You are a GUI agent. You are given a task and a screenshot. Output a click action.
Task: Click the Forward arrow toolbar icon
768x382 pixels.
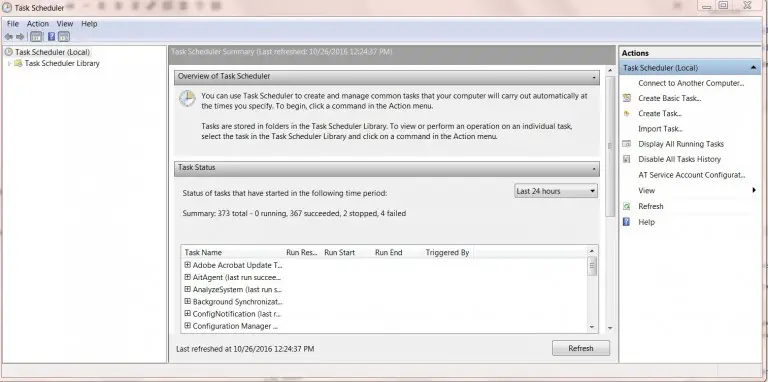point(20,37)
